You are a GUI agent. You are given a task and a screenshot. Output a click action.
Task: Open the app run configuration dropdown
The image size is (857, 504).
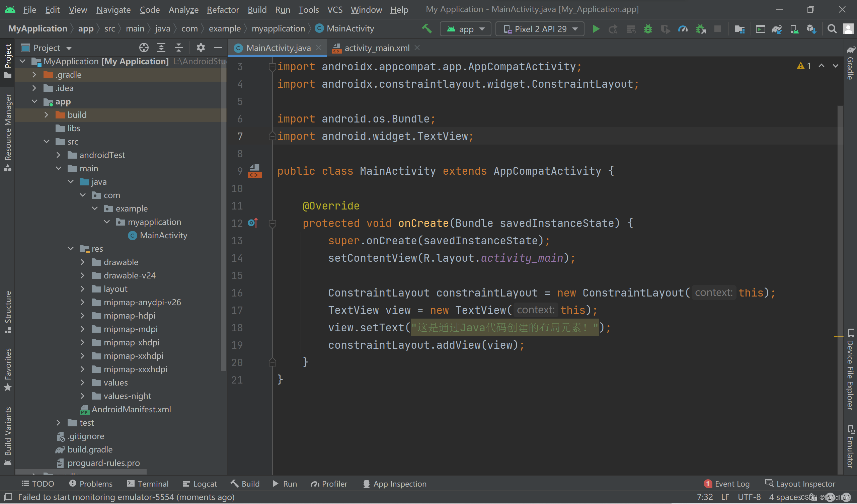[x=465, y=28]
